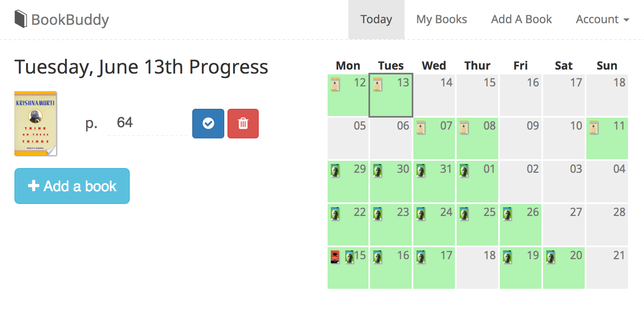The height and width of the screenshot is (324, 644).
Task: Click the large Krishnamurti book cover thumbnail
Action: 36,123
